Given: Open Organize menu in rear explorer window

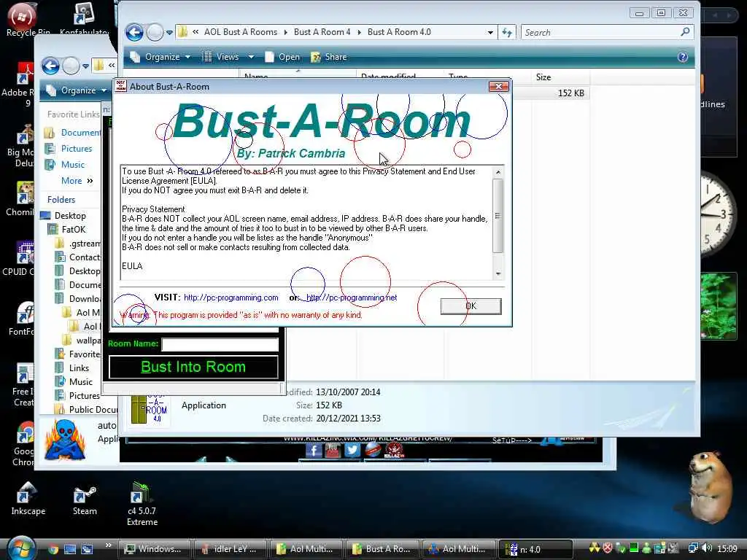Looking at the screenshot, I should click(x=77, y=90).
